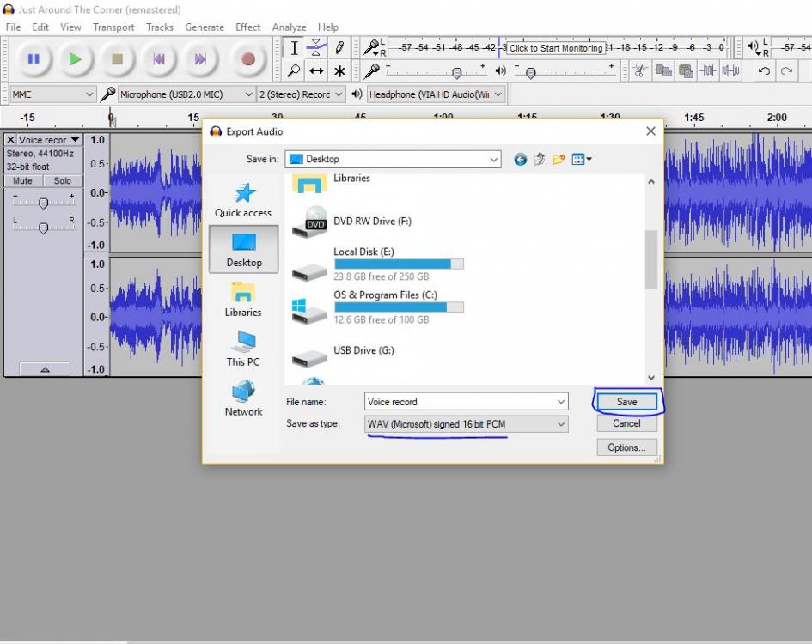Screen dimensions: 812x644
Task: Select the Multi-tool asterisk icon
Action: [x=339, y=71]
